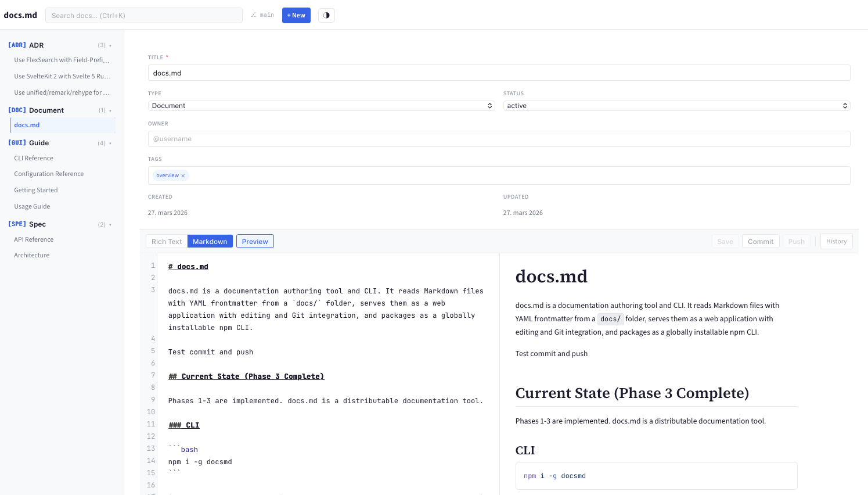The width and height of the screenshot is (868, 495).
Task: Click the search docs input field
Action: point(143,15)
